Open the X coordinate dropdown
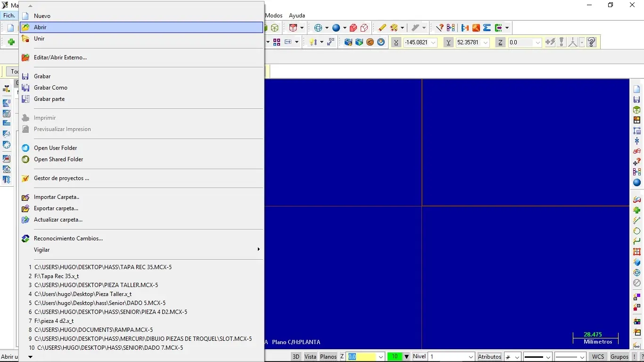 tap(433, 42)
